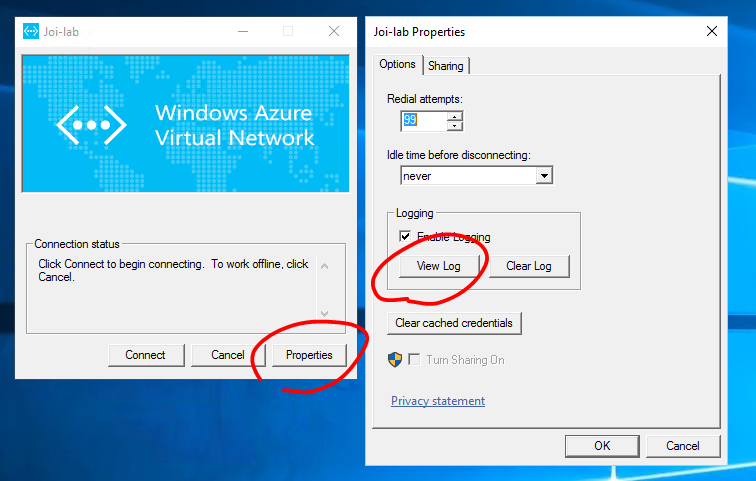This screenshot has width=756, height=481.
Task: Open Properties from the connection window
Action: tap(309, 355)
